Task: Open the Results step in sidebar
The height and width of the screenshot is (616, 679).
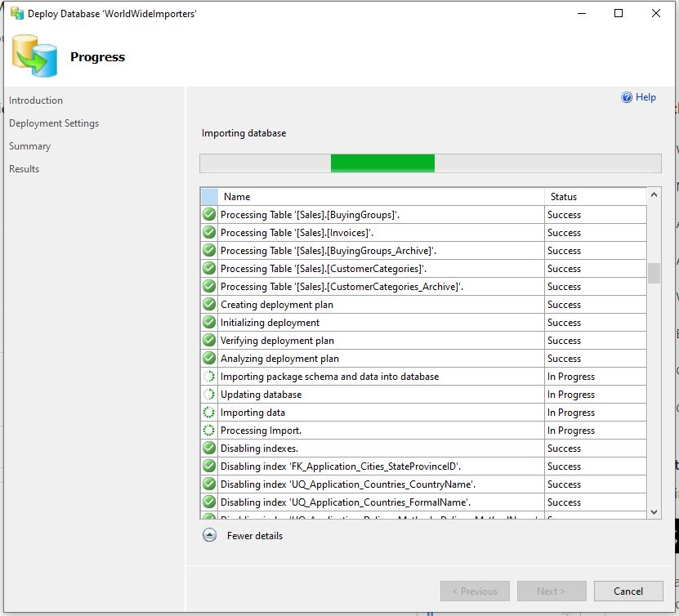Action: tap(25, 169)
